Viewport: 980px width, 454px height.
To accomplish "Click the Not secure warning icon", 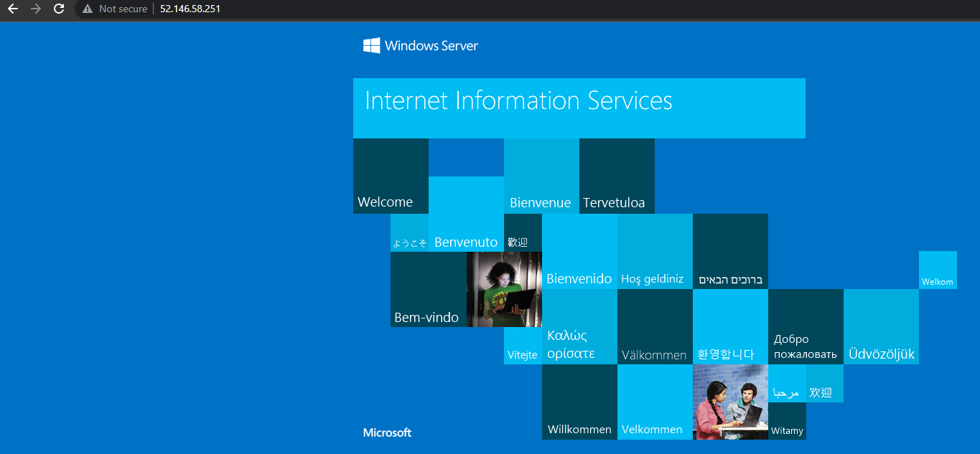I will point(88,9).
